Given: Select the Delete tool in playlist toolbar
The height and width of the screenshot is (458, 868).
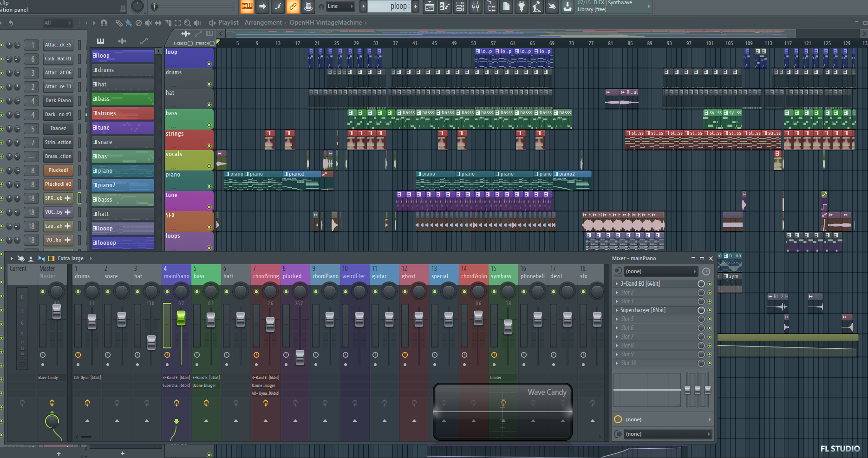Looking at the screenshot, I should 138,22.
